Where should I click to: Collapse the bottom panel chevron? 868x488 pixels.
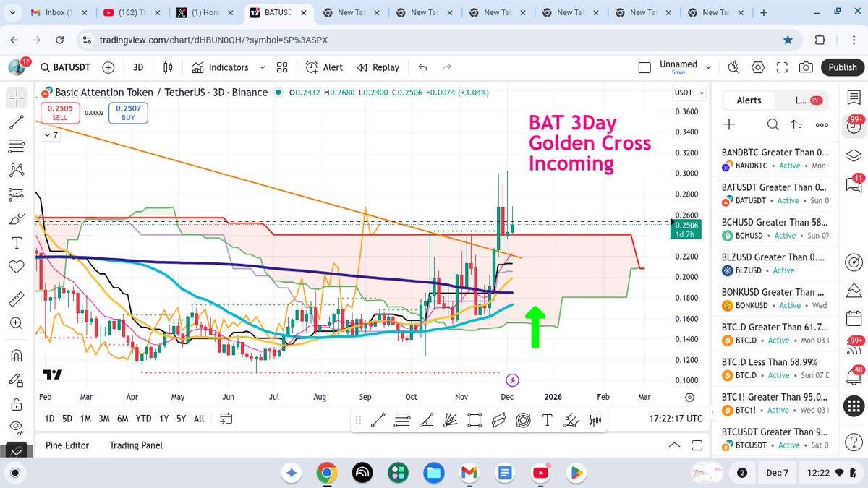(x=674, y=445)
